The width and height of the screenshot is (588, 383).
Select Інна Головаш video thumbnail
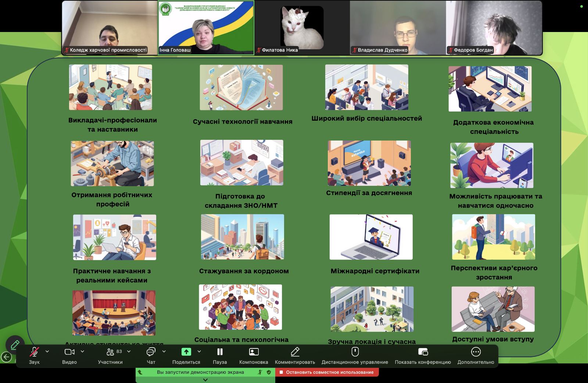tap(206, 28)
